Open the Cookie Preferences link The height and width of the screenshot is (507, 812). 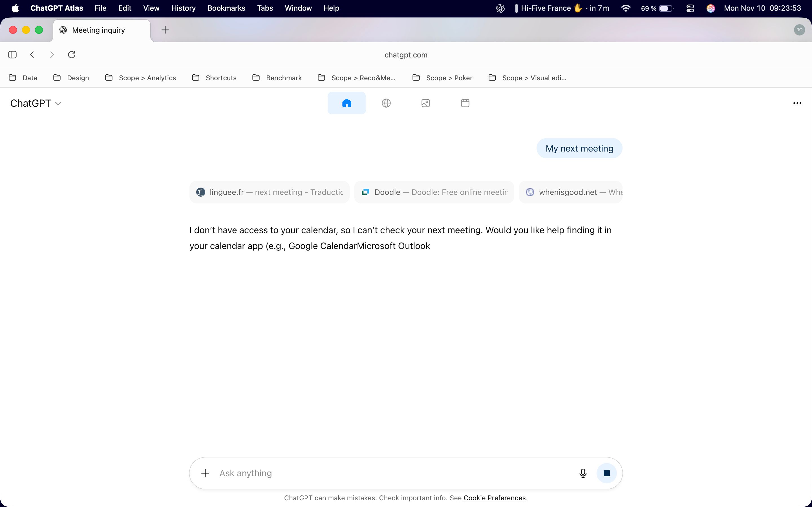click(x=495, y=498)
